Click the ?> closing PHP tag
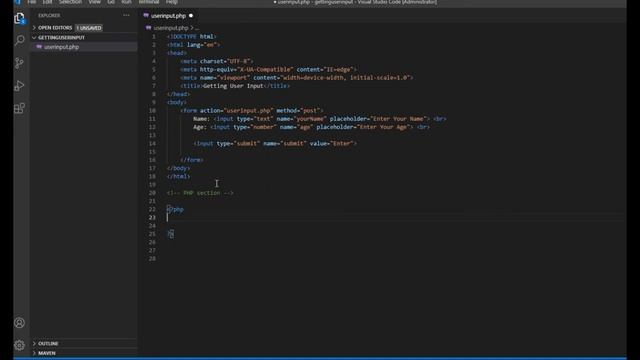This screenshot has width=640, height=360. click(171, 234)
